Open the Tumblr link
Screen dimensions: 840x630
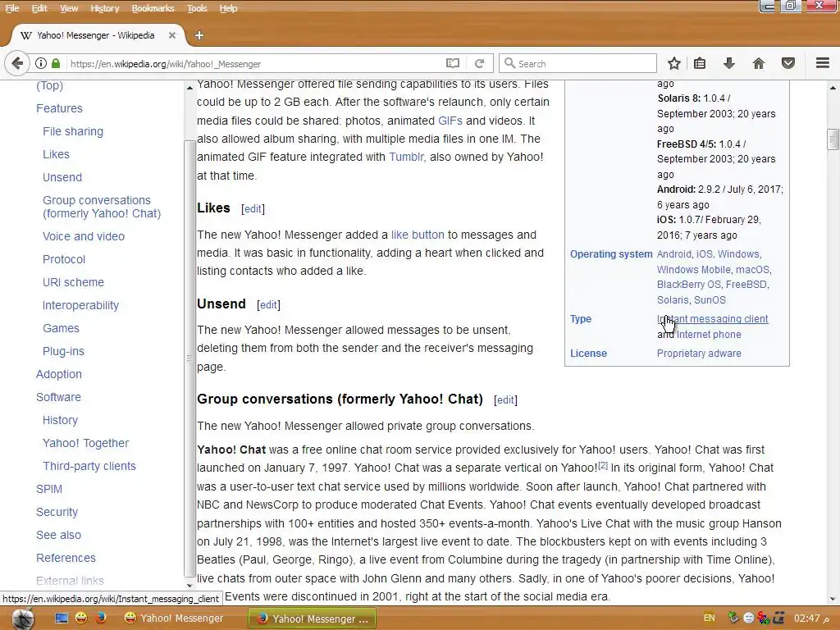(x=407, y=157)
